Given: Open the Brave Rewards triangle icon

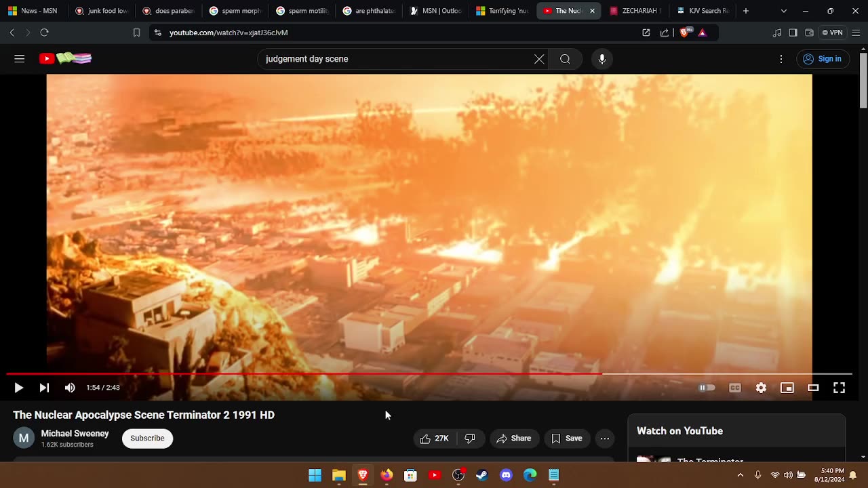Looking at the screenshot, I should click(x=702, y=33).
